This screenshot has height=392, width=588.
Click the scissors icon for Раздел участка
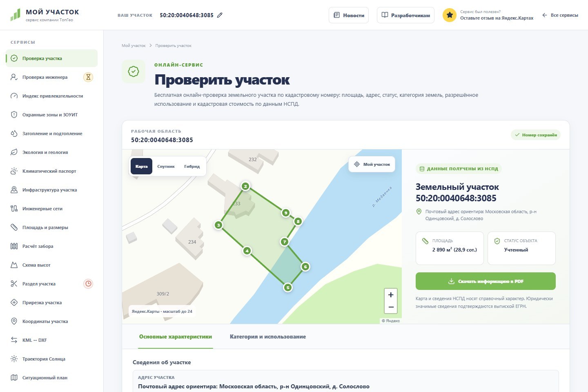point(14,284)
